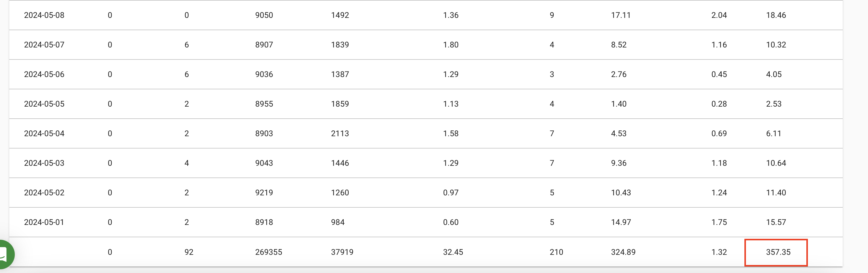Select the total 37919 cell
The image size is (868, 273).
(x=342, y=252)
